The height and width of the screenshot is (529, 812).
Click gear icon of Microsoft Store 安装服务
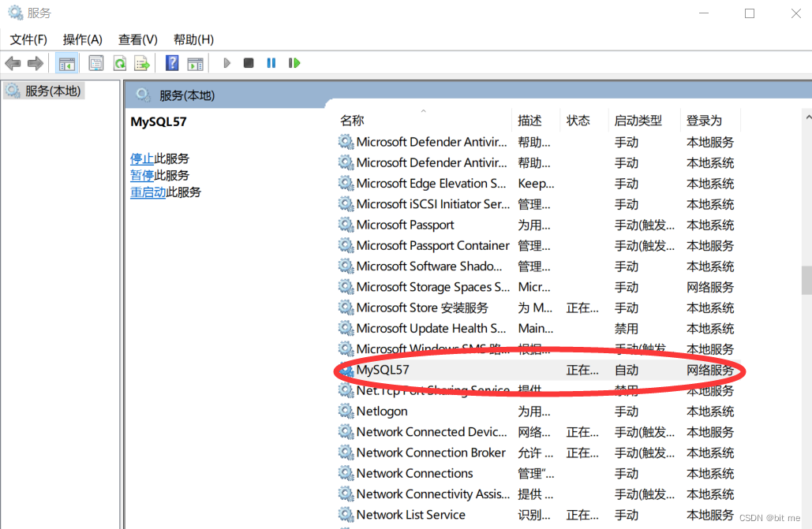point(346,307)
